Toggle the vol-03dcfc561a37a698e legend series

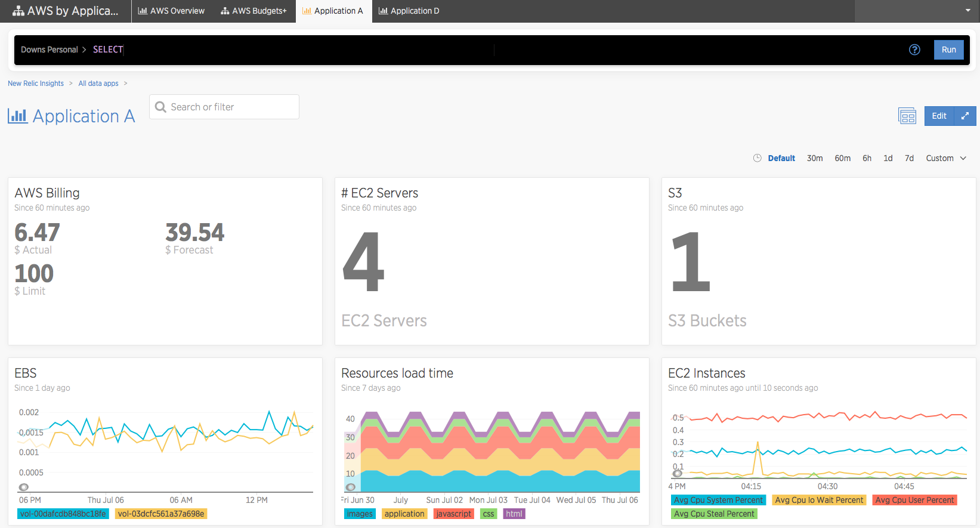[161, 514]
